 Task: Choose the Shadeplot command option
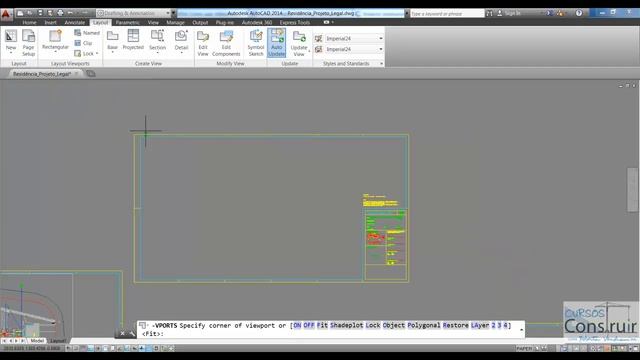(x=347, y=325)
